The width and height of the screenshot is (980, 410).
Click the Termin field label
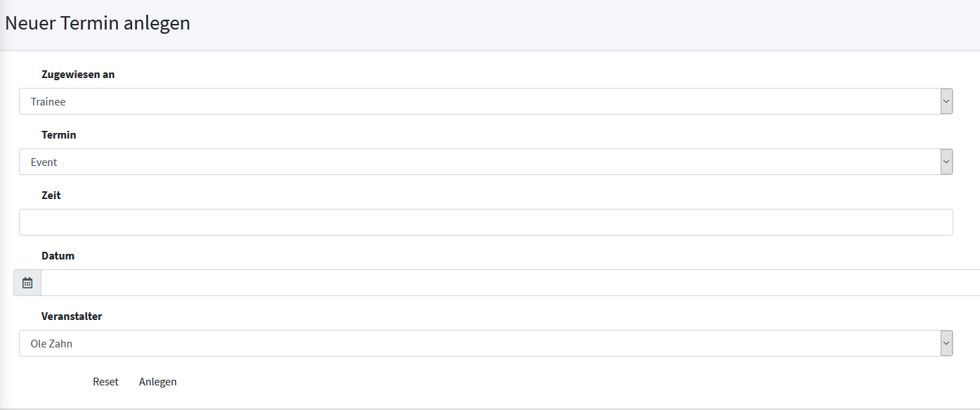[x=59, y=135]
